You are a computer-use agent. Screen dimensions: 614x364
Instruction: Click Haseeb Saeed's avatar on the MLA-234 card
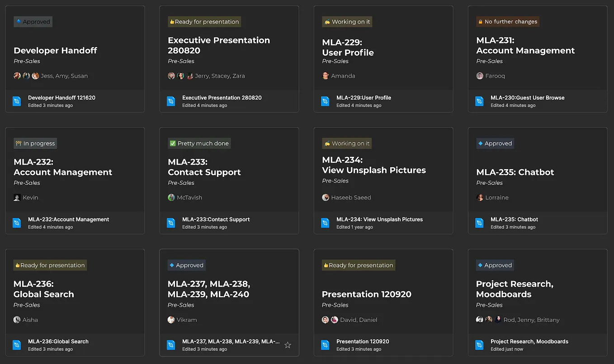325,197
